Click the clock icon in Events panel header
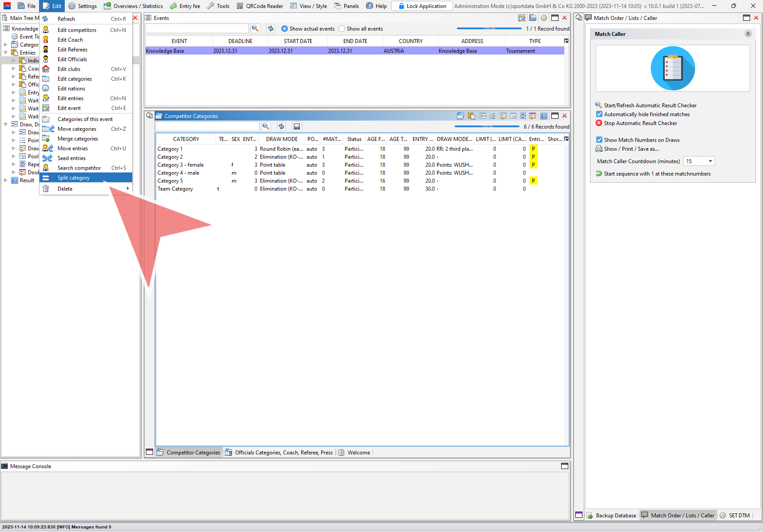 (543, 18)
